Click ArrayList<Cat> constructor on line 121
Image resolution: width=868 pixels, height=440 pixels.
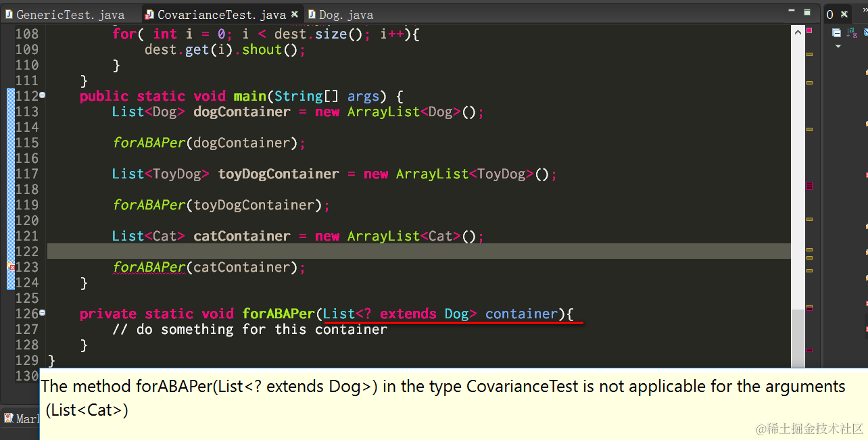click(x=412, y=236)
